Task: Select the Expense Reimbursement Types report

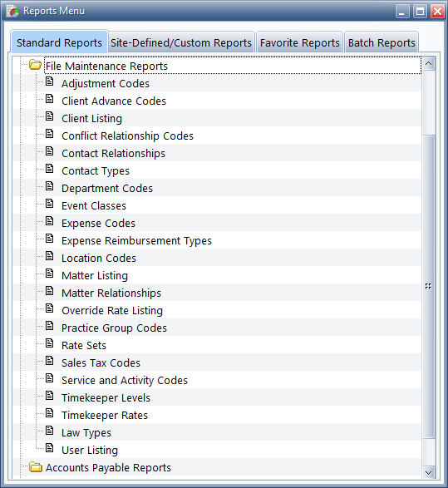Action: (136, 241)
